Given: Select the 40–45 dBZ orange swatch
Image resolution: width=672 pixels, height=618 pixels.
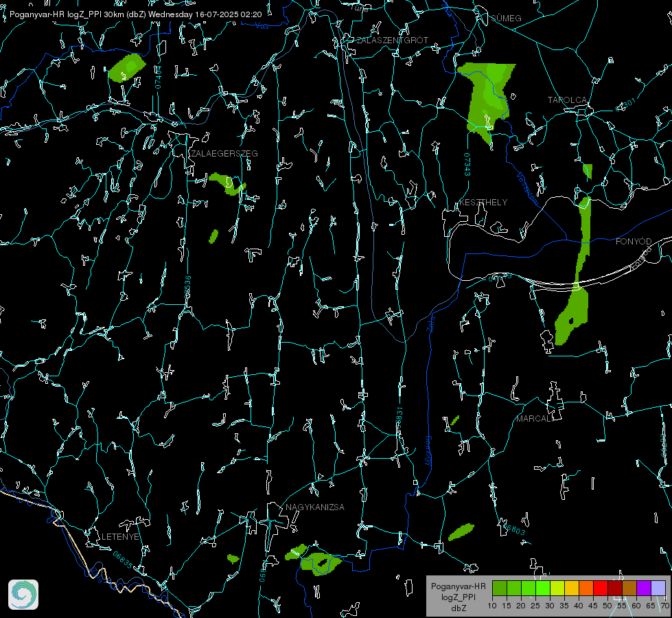Looking at the screenshot, I should 586,588.
